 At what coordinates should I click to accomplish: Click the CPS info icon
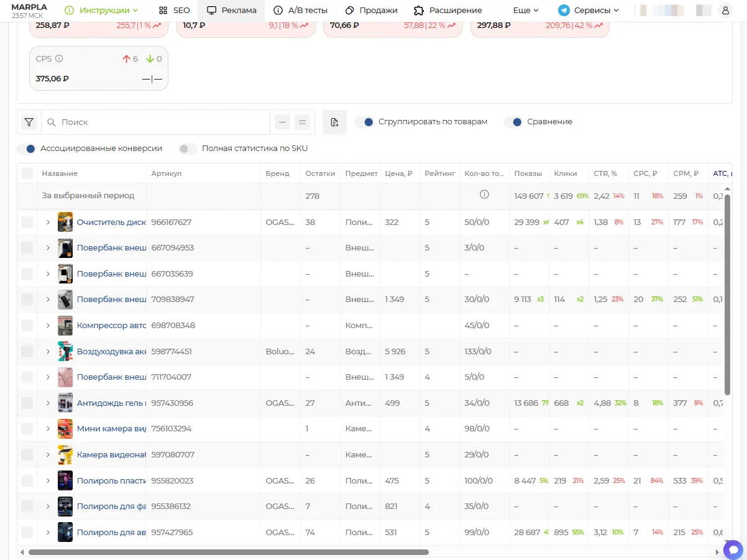pyautogui.click(x=60, y=58)
